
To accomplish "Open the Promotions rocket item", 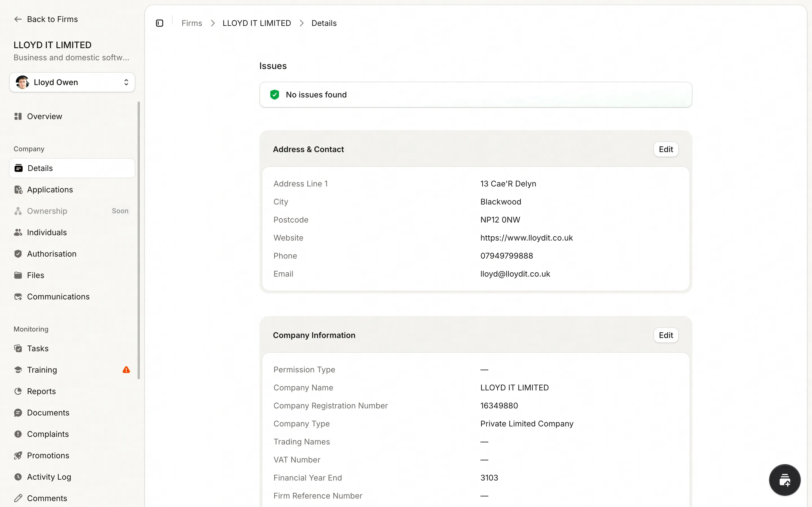I will [x=48, y=455].
